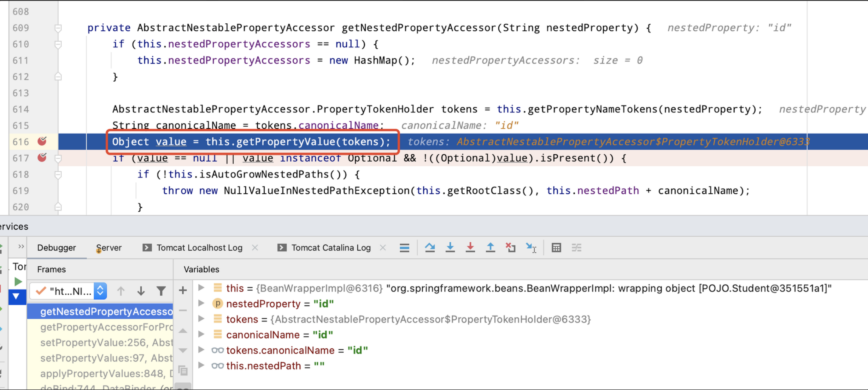Click the previous frame up arrow
The height and width of the screenshot is (390, 868).
click(x=120, y=291)
